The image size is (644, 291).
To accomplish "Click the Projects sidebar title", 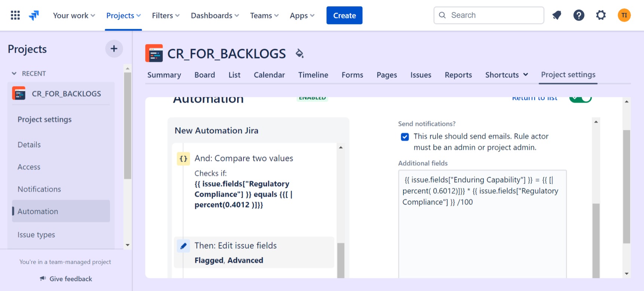I will (x=27, y=49).
